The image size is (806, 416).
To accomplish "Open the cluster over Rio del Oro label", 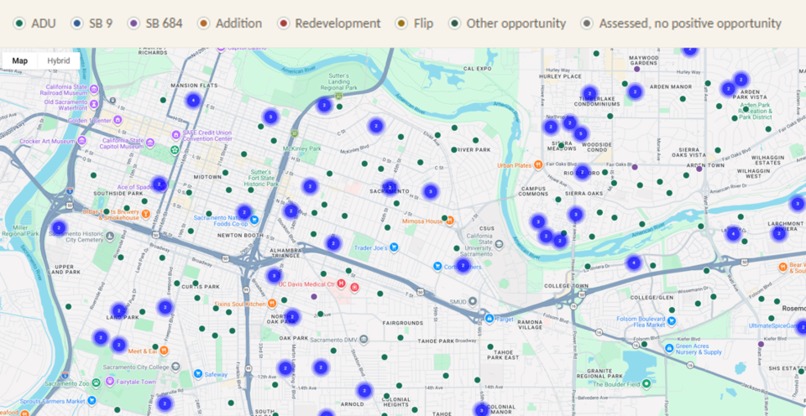I will pos(582,172).
